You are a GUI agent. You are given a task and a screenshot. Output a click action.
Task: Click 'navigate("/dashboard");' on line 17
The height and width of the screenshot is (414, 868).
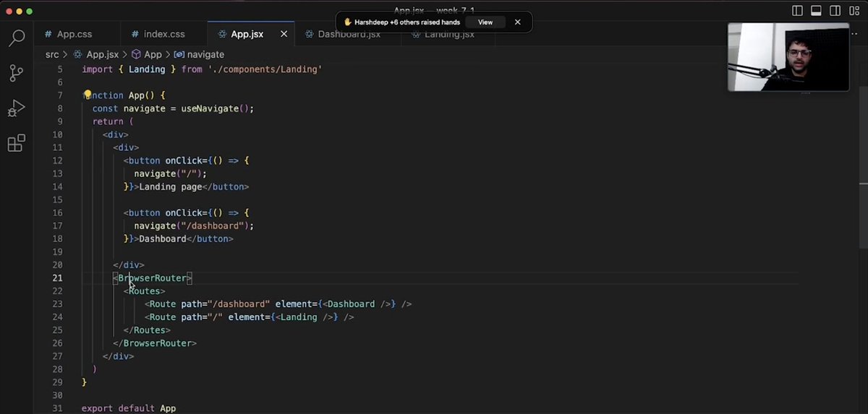[194, 225]
